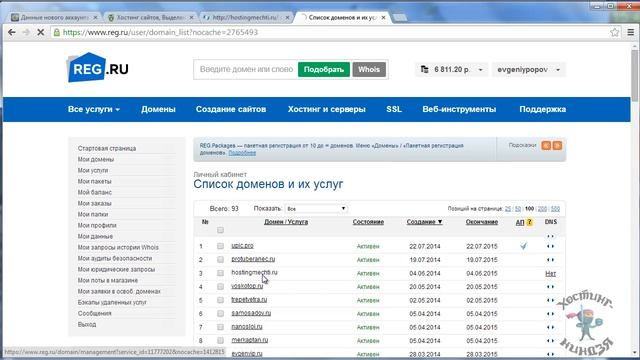This screenshot has width=640, height=360.
Task: Click the domain search input field
Action: (246, 69)
